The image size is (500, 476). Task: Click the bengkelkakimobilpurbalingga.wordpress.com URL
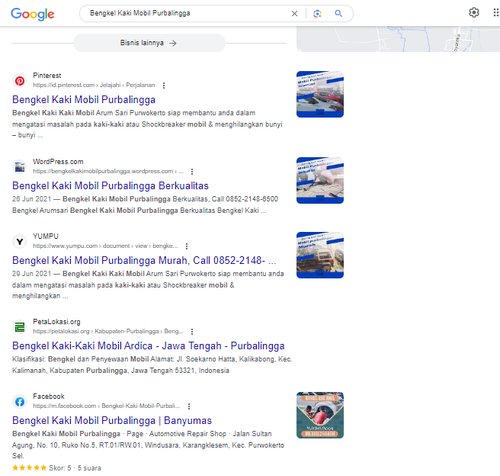pyautogui.click(x=108, y=171)
